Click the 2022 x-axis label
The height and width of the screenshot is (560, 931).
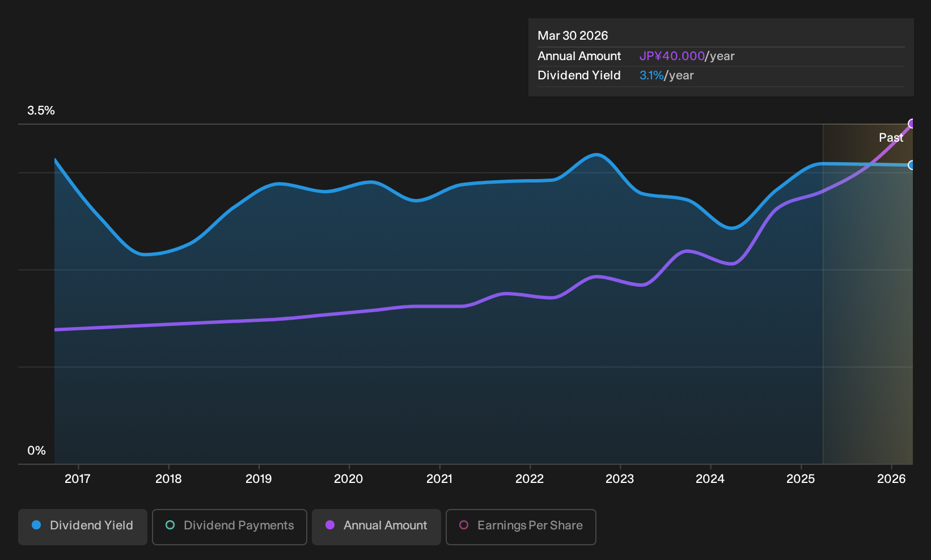coord(530,479)
